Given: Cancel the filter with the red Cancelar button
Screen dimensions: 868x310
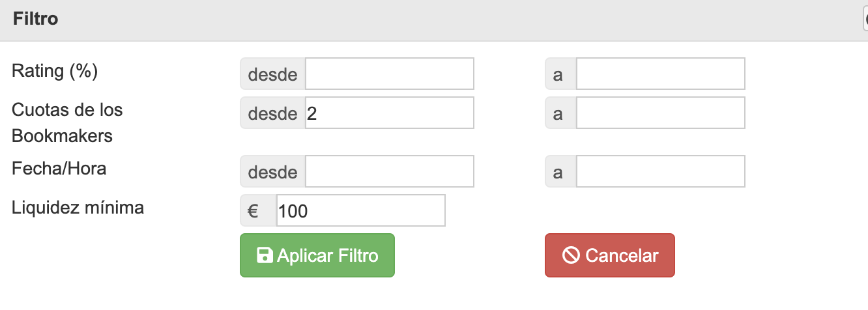Looking at the screenshot, I should tap(610, 255).
